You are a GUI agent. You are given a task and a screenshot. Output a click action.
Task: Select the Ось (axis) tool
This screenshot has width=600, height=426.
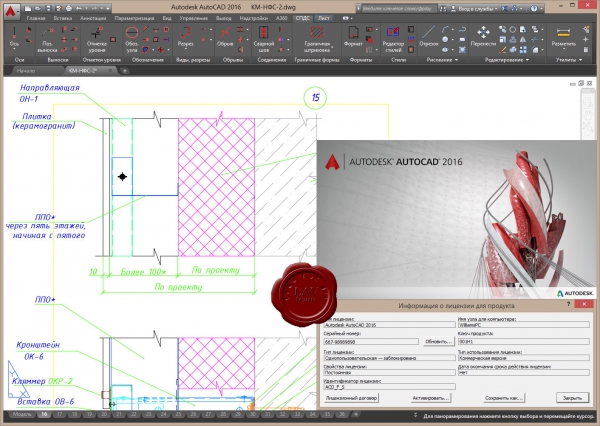14,38
